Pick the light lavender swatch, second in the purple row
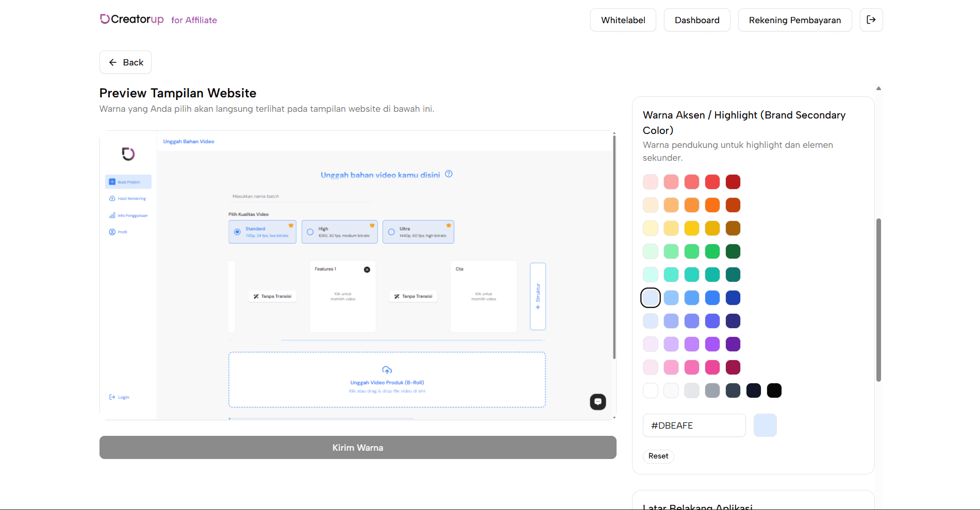The width and height of the screenshot is (980, 510). pyautogui.click(x=671, y=344)
